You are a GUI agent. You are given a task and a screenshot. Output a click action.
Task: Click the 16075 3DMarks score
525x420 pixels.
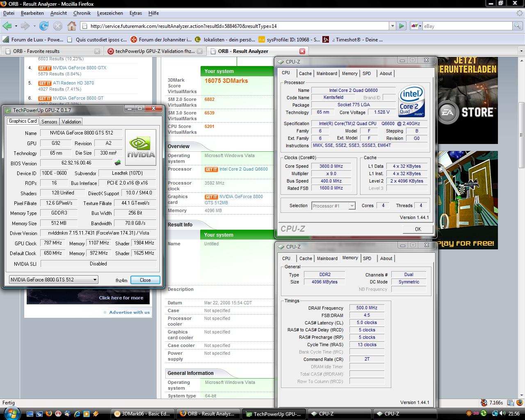[x=226, y=81]
